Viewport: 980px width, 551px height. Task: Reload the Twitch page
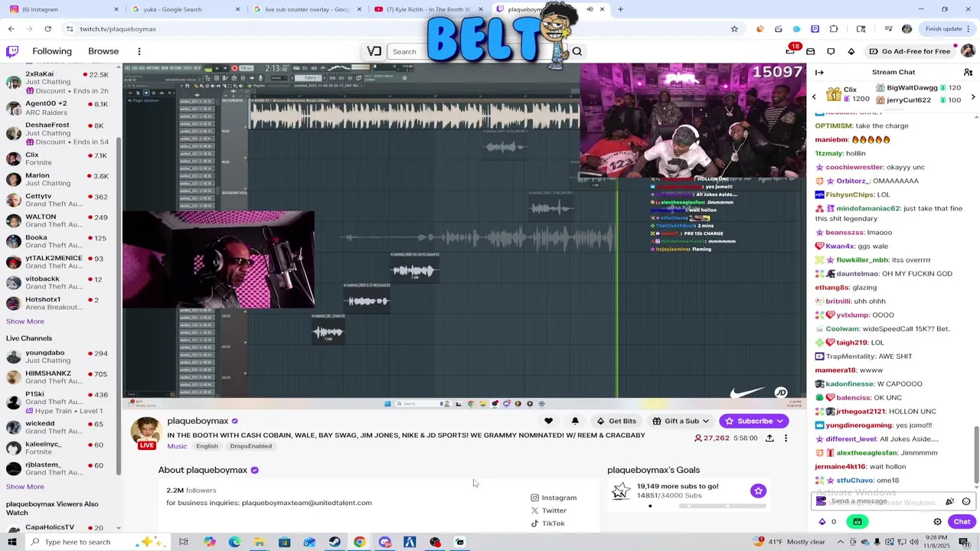47,29
